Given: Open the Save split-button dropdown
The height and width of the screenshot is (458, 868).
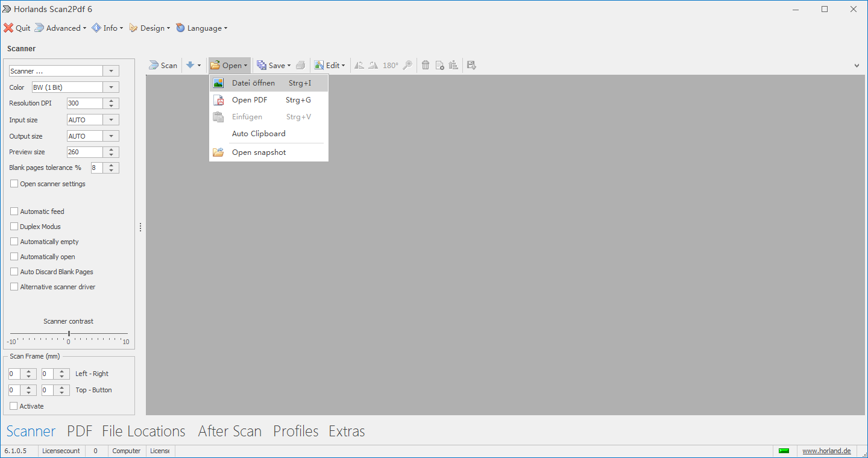Looking at the screenshot, I should [x=288, y=65].
